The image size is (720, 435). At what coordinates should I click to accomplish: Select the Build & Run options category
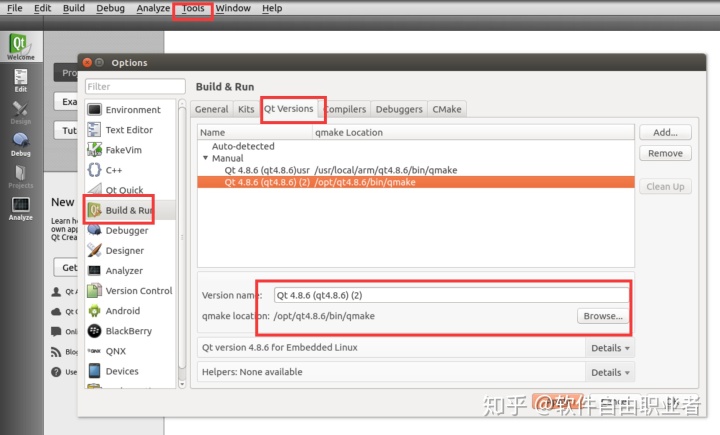130,210
